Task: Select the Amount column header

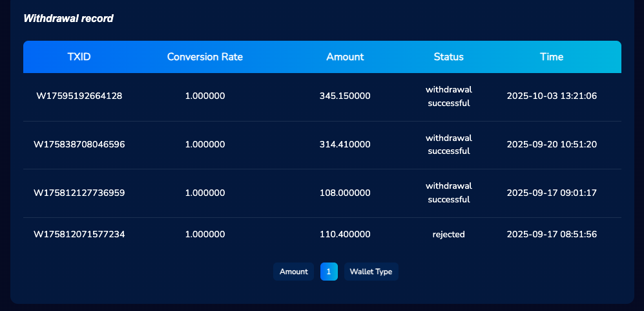Action: pos(345,57)
